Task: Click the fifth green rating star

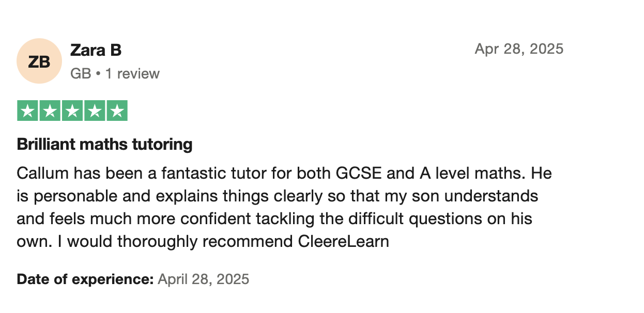Action: tap(117, 111)
